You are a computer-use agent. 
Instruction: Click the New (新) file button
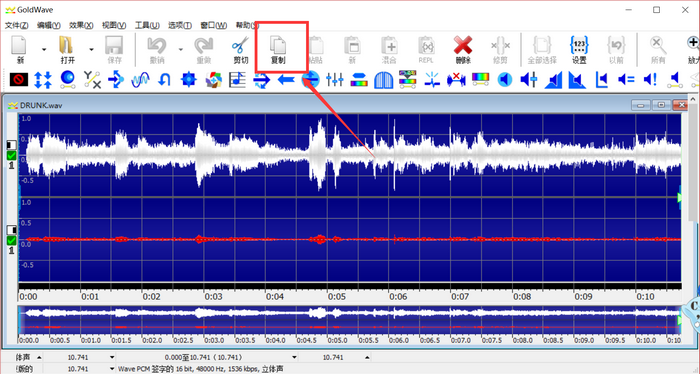[20, 49]
